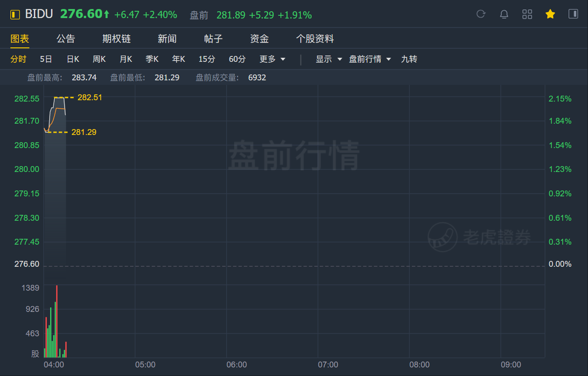
Task: Toggle the 九转 indicator
Action: [409, 59]
